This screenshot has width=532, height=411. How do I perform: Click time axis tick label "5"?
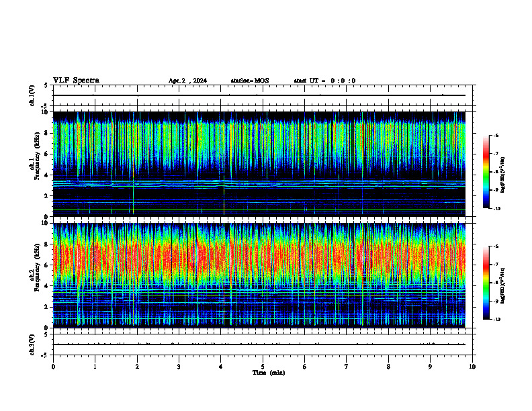coord(263,367)
